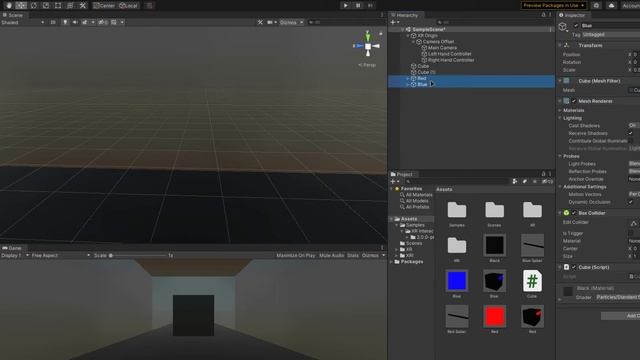Select the Hand tool in the toolbar
This screenshot has height=360, width=640.
point(9,5)
